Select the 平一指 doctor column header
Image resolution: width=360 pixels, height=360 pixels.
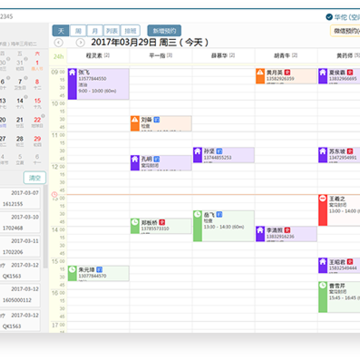pyautogui.click(x=161, y=56)
